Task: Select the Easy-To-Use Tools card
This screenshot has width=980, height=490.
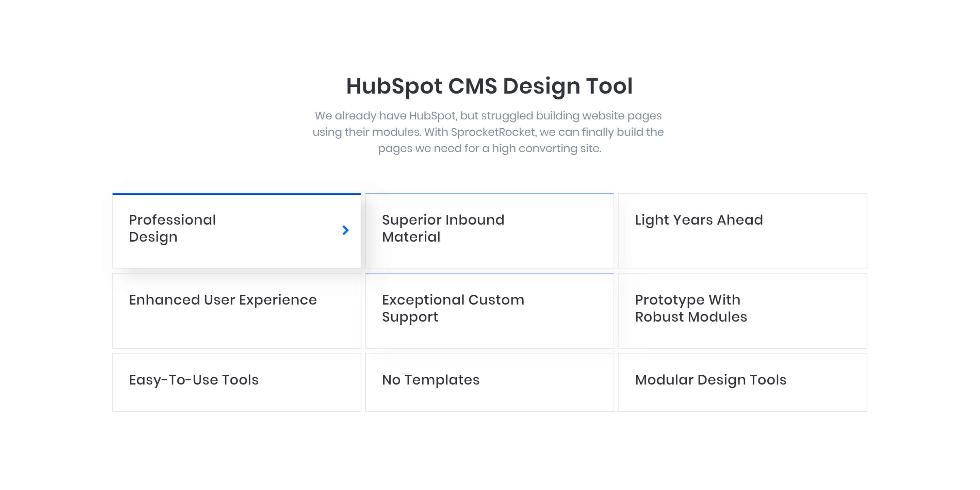Action: coord(236,382)
